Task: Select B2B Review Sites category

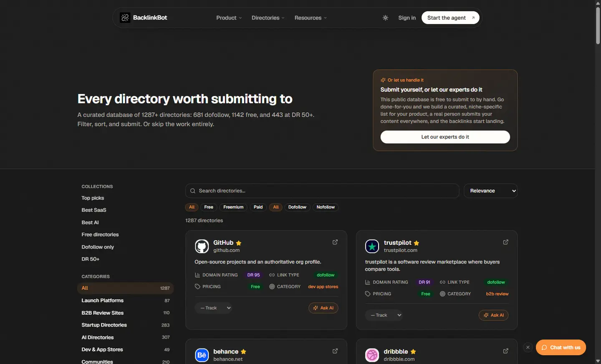Action: pyautogui.click(x=126, y=313)
